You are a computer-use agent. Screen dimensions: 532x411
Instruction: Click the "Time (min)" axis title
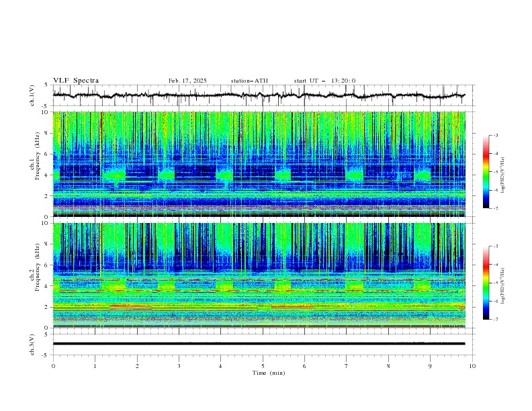[269, 373]
